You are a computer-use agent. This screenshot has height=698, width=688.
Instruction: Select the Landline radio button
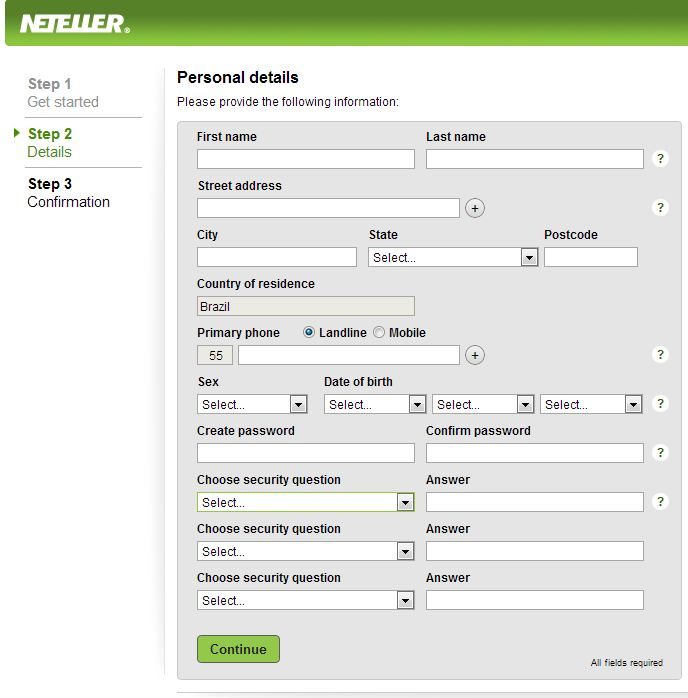[308, 332]
